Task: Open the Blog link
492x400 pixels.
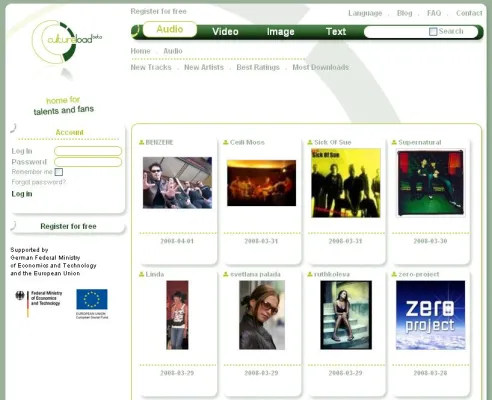Action: [405, 13]
